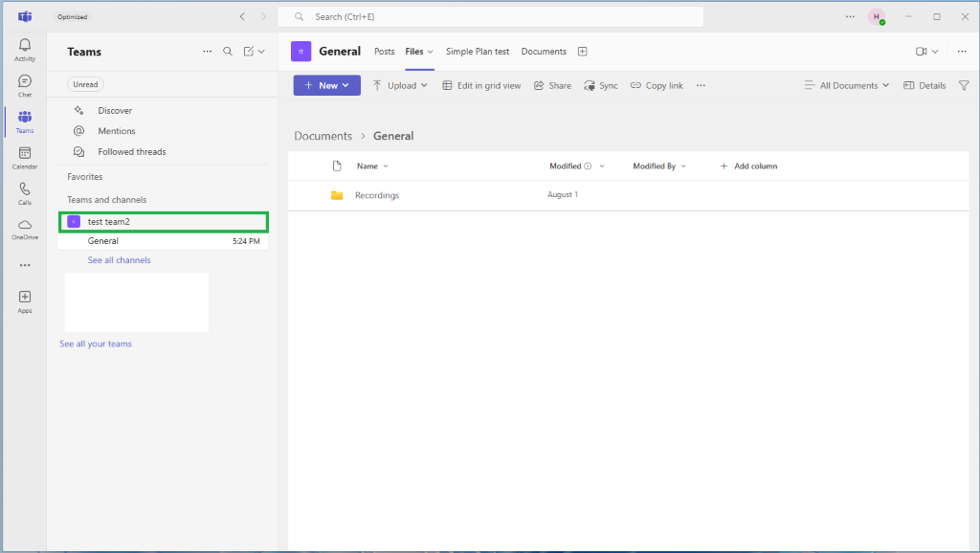Click the Search box at top
Screen dimensions: 980x553
[x=490, y=17]
